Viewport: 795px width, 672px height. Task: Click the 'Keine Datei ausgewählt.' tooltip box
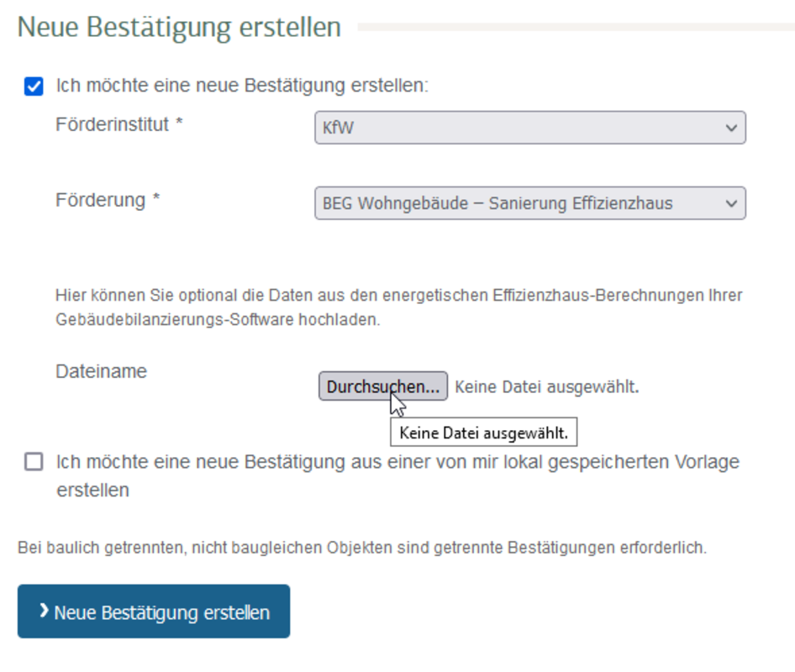click(x=483, y=433)
